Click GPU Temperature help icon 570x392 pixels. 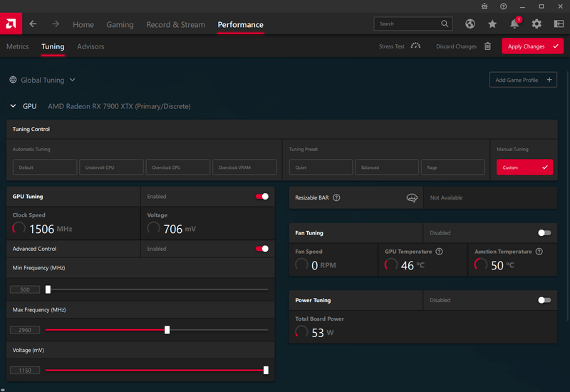[439, 252]
